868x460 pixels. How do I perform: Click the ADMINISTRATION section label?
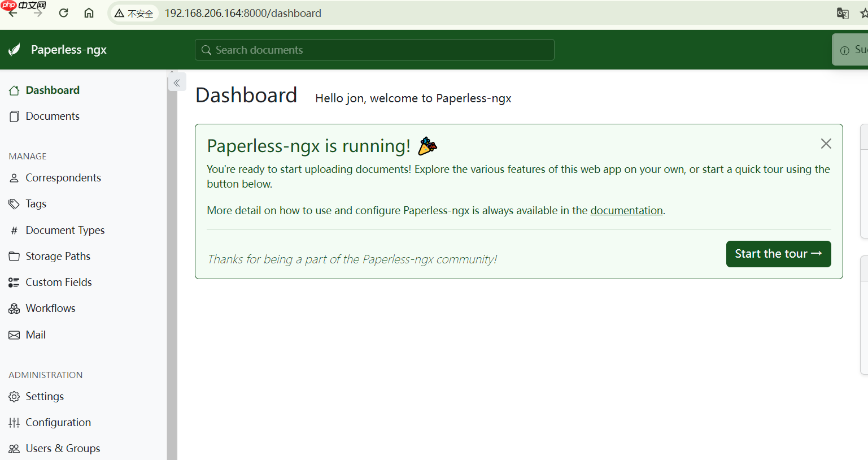tap(46, 375)
